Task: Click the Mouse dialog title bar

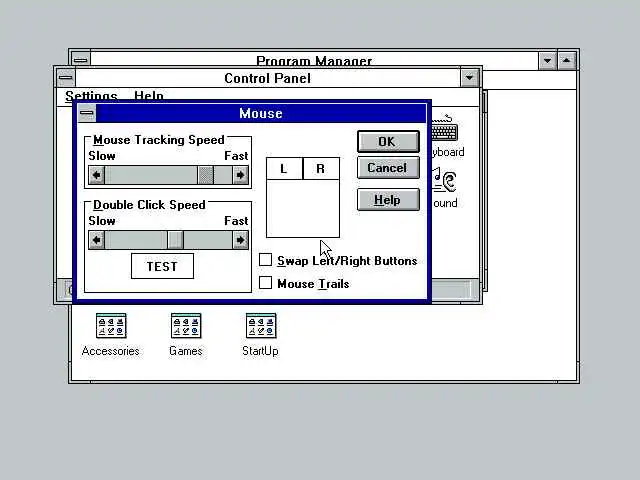Action: point(261,113)
